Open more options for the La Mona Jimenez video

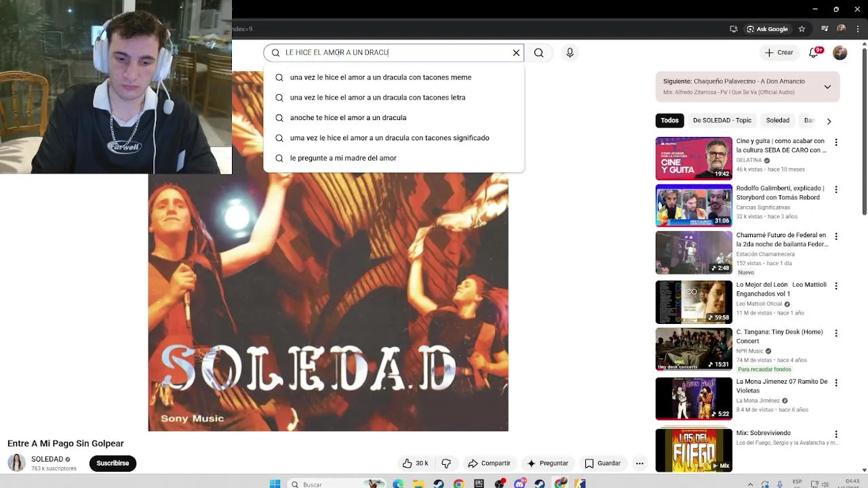coord(836,383)
